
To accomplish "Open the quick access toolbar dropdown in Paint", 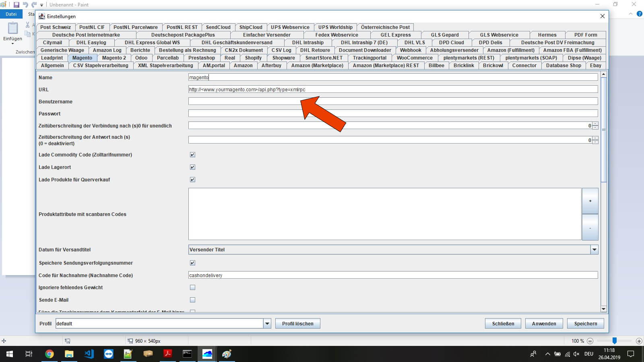I will [x=41, y=5].
